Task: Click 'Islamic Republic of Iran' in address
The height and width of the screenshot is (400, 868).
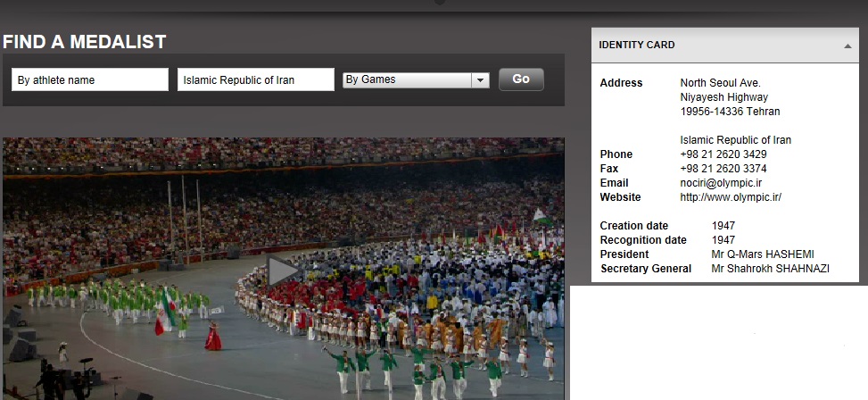Action: tap(735, 140)
